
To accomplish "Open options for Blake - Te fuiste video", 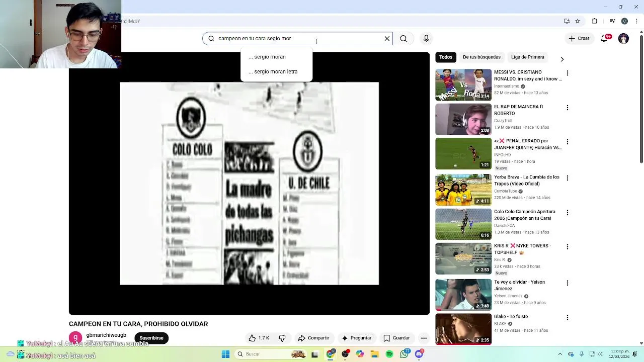I will (x=568, y=317).
